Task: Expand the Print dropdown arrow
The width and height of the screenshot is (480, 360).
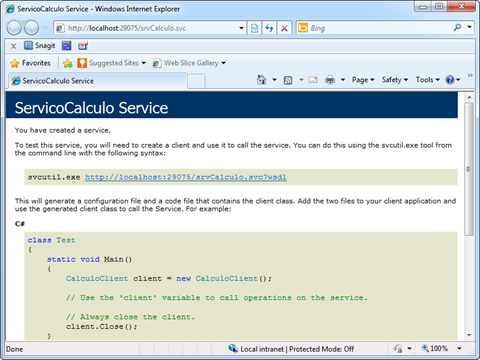Action: 343,80
